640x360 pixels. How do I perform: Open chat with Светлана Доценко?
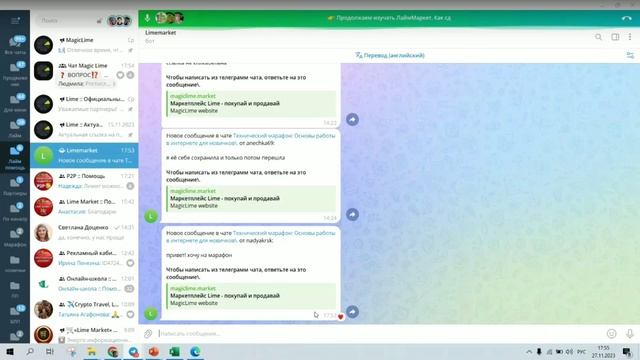pos(84,232)
